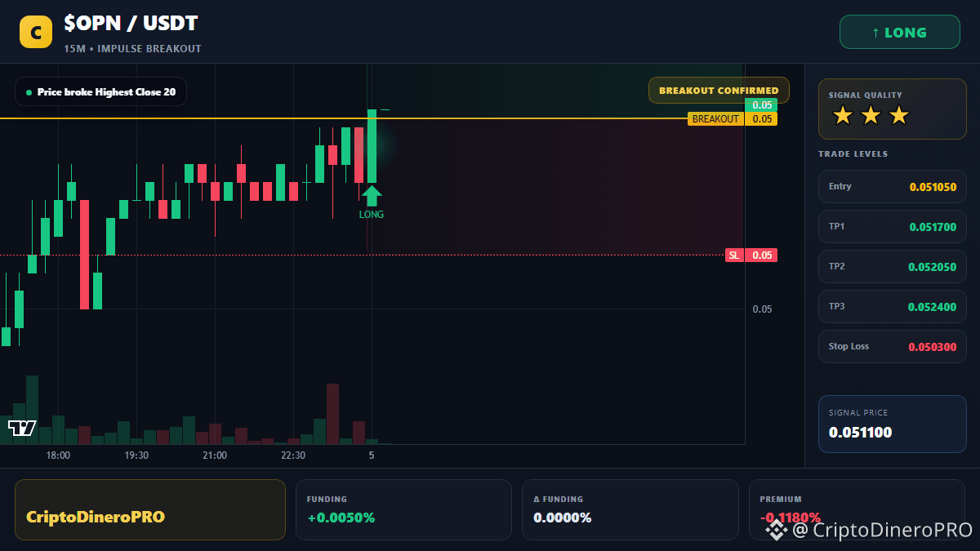Click the SIGNAL QUALITY heading
Viewport: 980px width, 551px height.
[x=866, y=96]
